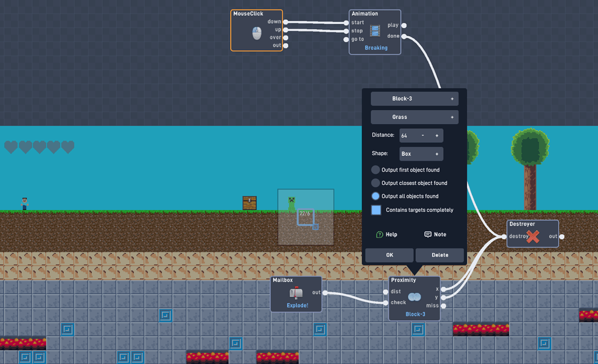Click the out port of the Destroyer node
Viewport: 598px width, 364px height.
click(x=561, y=236)
